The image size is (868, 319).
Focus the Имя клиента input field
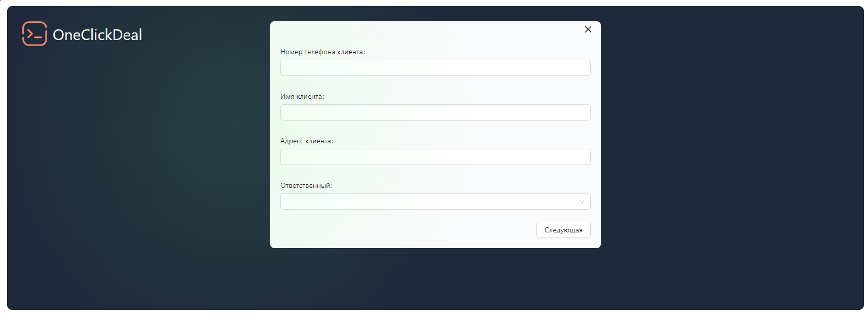point(435,112)
